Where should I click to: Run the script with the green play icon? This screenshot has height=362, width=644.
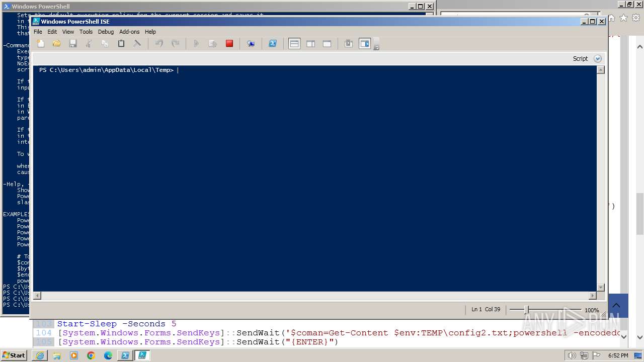tap(197, 44)
